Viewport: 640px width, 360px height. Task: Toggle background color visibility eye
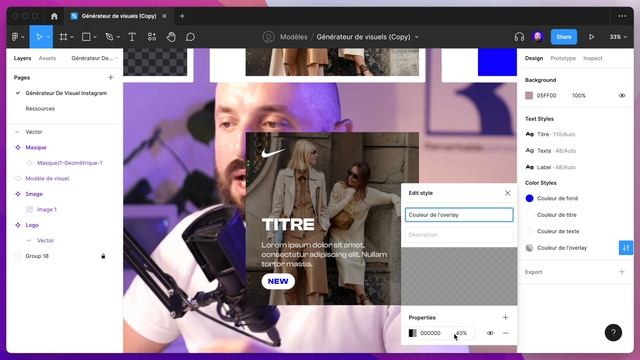point(622,96)
